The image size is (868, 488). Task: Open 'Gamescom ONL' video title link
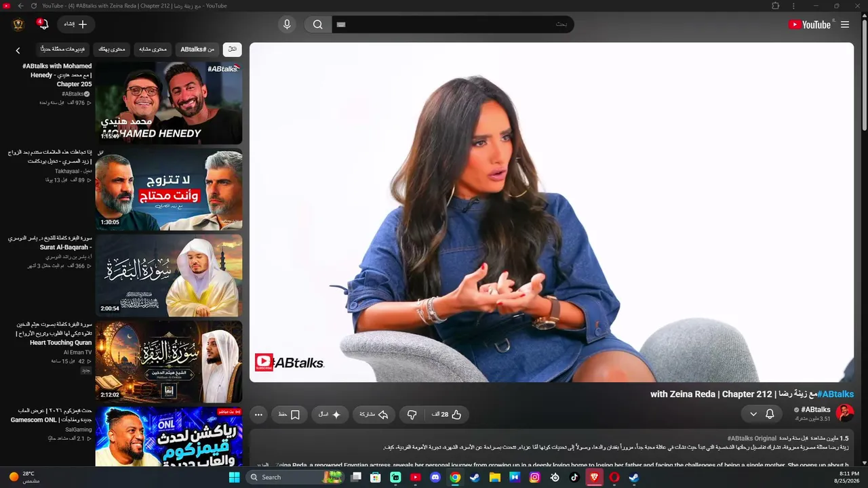(51, 415)
